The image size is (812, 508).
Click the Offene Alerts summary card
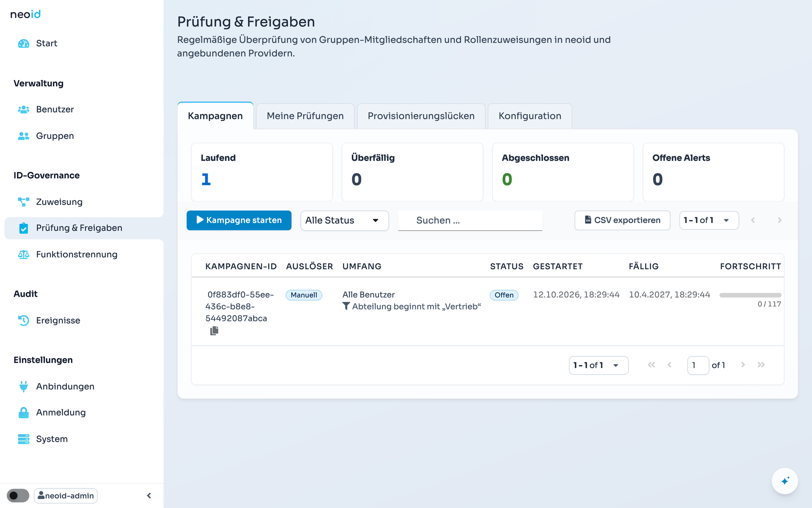click(713, 172)
